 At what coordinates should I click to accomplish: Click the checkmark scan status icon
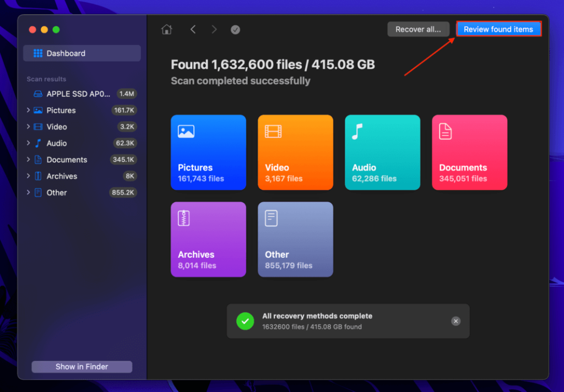[x=235, y=29]
